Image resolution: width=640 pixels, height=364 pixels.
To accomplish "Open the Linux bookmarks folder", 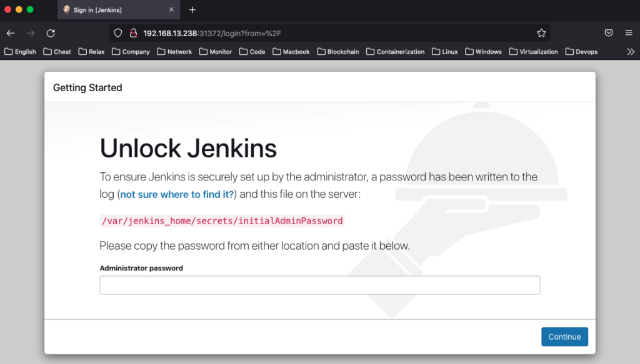I will (x=445, y=52).
